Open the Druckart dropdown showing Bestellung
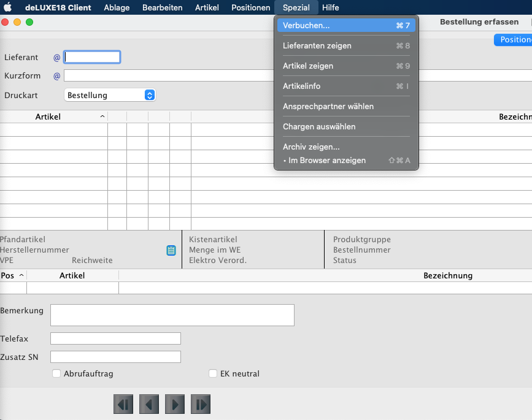Viewport: 532px width, 420px height. coord(110,95)
